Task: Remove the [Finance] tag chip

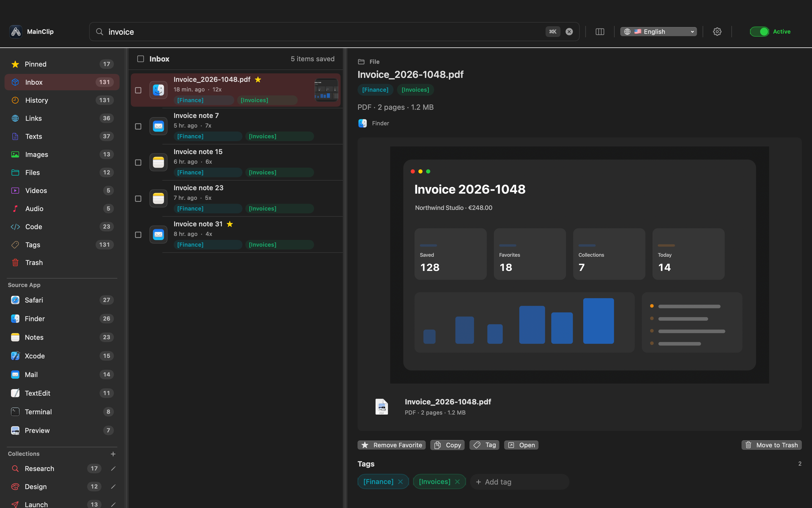Action: tap(400, 482)
